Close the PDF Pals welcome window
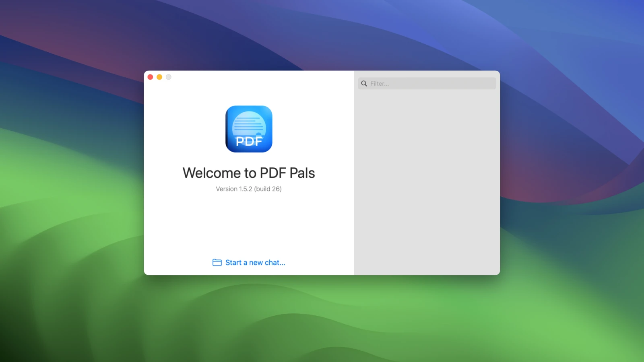This screenshot has width=644, height=362. point(150,77)
